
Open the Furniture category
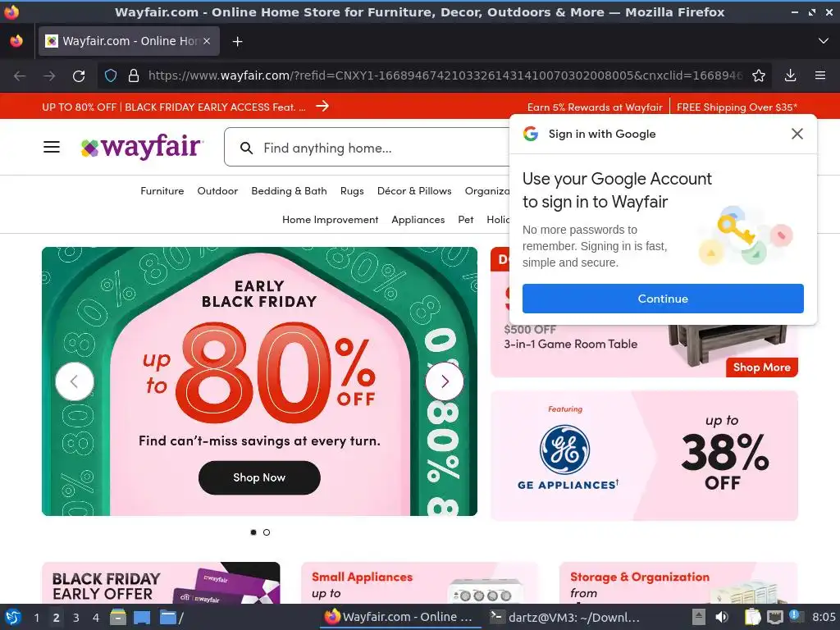click(x=162, y=190)
